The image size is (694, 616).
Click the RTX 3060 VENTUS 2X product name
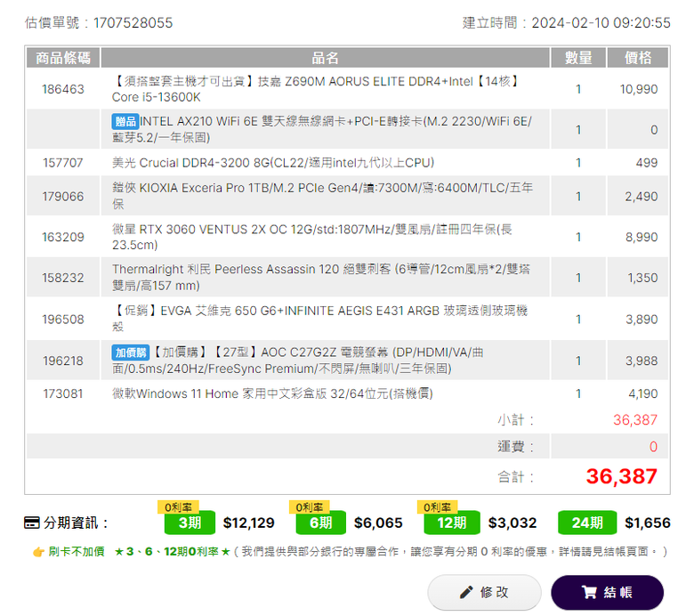(x=312, y=237)
